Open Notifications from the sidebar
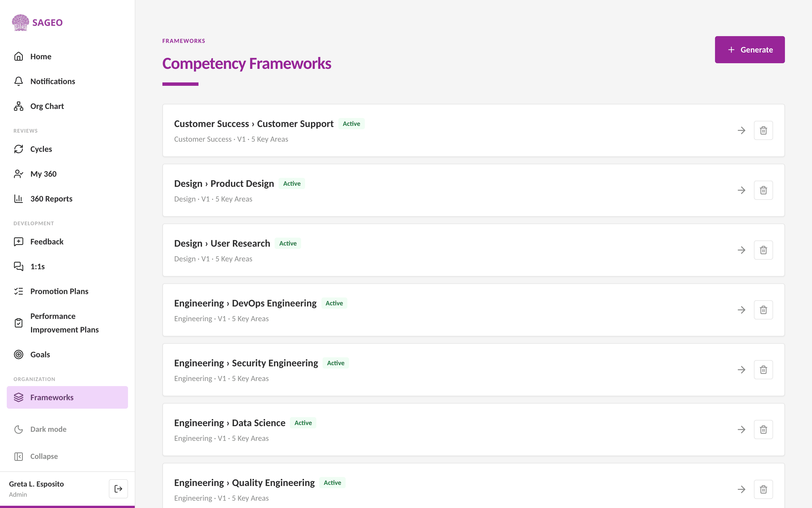The height and width of the screenshot is (508, 812). coord(67,81)
